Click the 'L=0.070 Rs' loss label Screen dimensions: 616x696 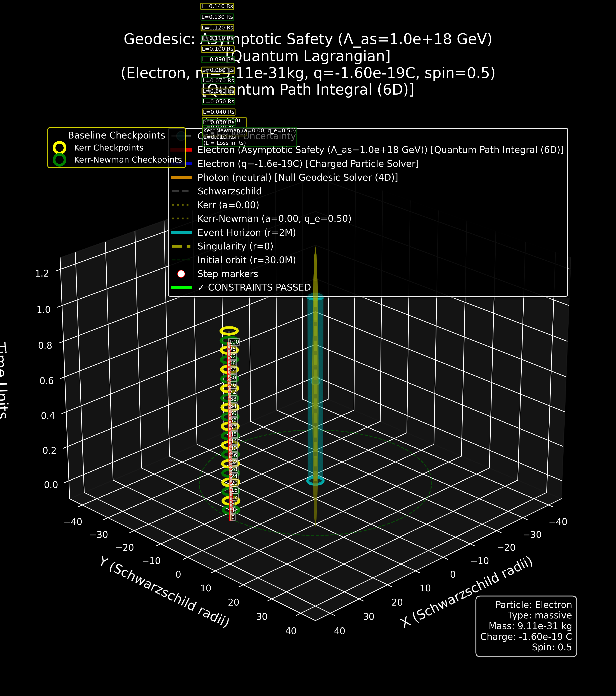pyautogui.click(x=218, y=80)
